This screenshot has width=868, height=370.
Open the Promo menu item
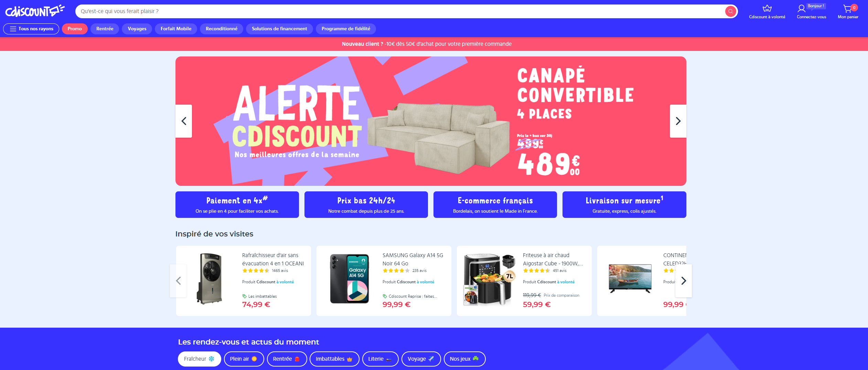[75, 29]
